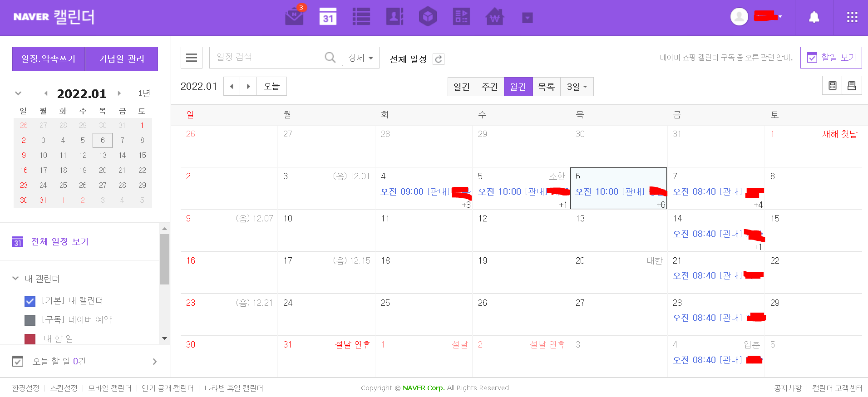Click the print calendar icon
868x397 pixels.
852,85
